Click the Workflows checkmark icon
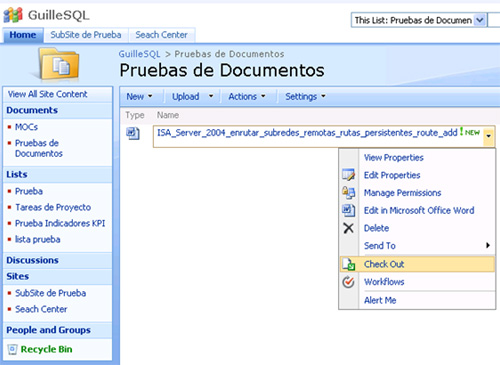The image size is (500, 365). (x=348, y=282)
